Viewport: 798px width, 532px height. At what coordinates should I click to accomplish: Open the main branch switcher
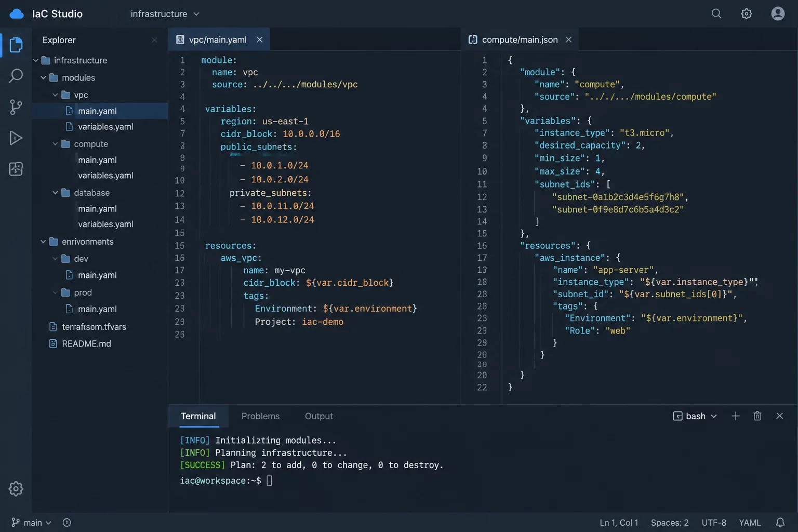click(31, 523)
